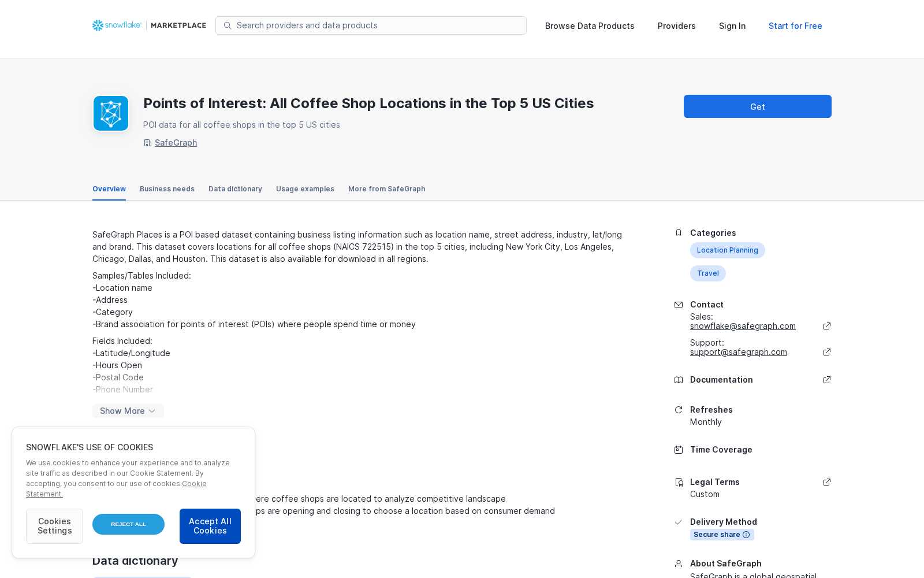The height and width of the screenshot is (578, 924).
Task: Click the About SafeGraph person icon
Action: click(x=679, y=564)
